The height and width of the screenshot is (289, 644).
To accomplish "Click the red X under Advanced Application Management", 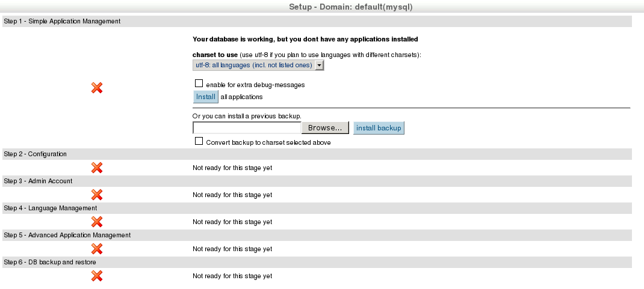I will (x=96, y=249).
